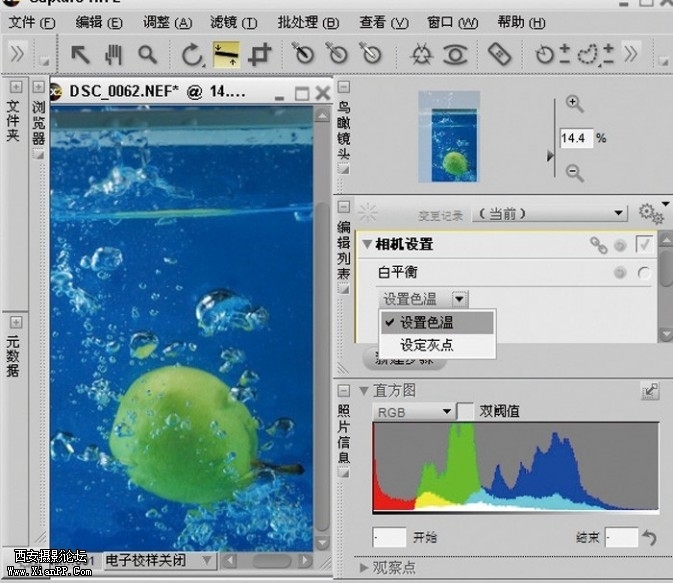Select the color control point tool

[x=421, y=55]
